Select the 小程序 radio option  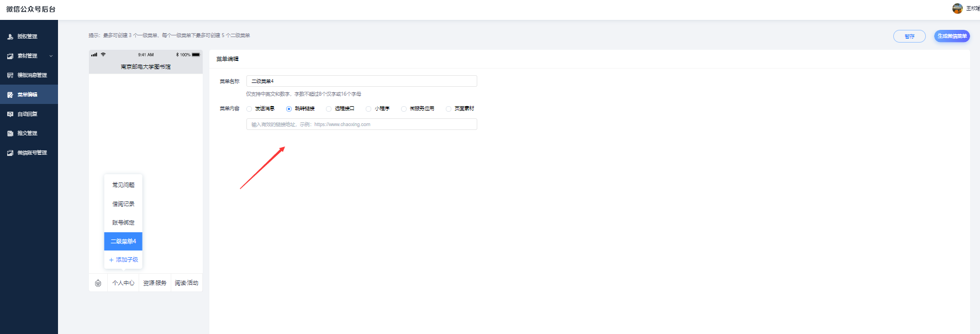(368, 109)
